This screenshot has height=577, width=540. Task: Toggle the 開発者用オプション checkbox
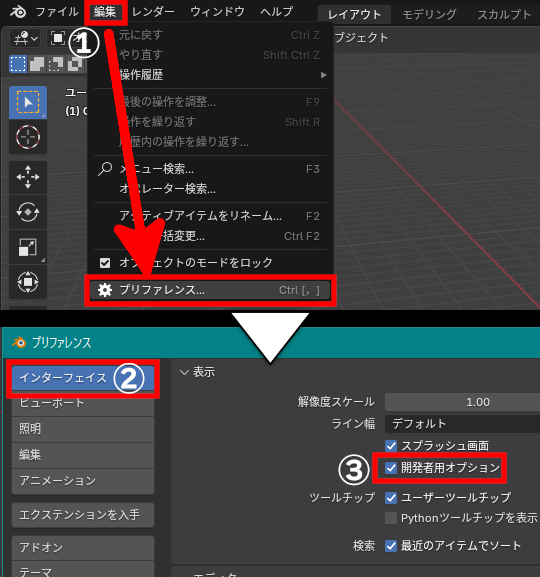coord(391,468)
